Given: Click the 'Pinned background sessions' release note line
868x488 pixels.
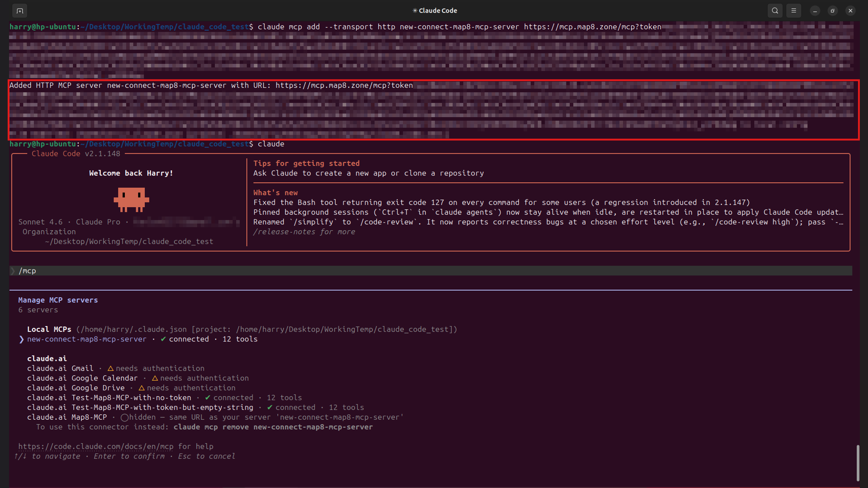Looking at the screenshot, I should point(548,212).
